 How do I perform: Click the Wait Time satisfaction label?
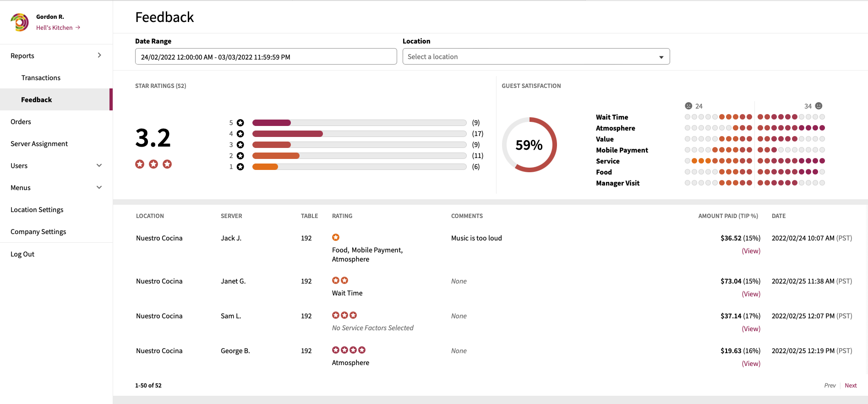612,117
